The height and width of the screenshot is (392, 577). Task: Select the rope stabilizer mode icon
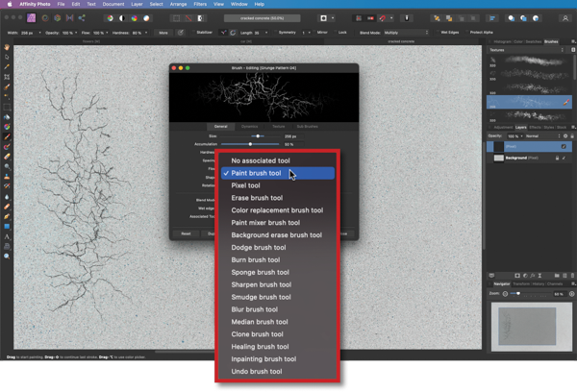click(x=223, y=33)
